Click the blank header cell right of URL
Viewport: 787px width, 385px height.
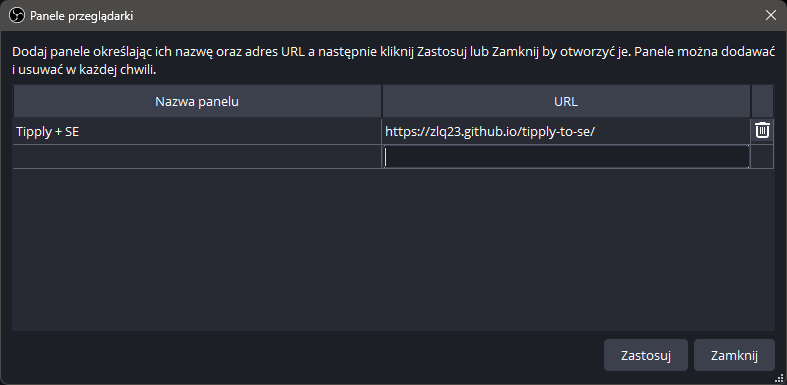click(x=762, y=101)
